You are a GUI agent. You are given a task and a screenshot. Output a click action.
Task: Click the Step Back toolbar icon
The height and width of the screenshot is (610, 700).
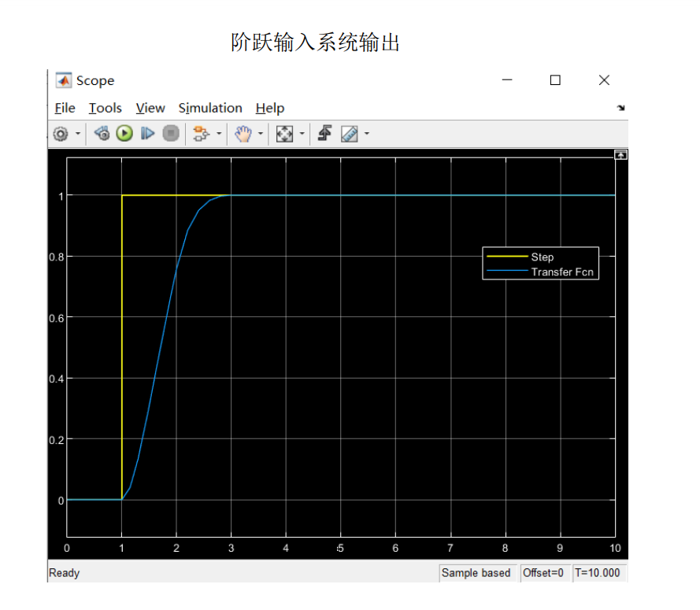point(102,133)
